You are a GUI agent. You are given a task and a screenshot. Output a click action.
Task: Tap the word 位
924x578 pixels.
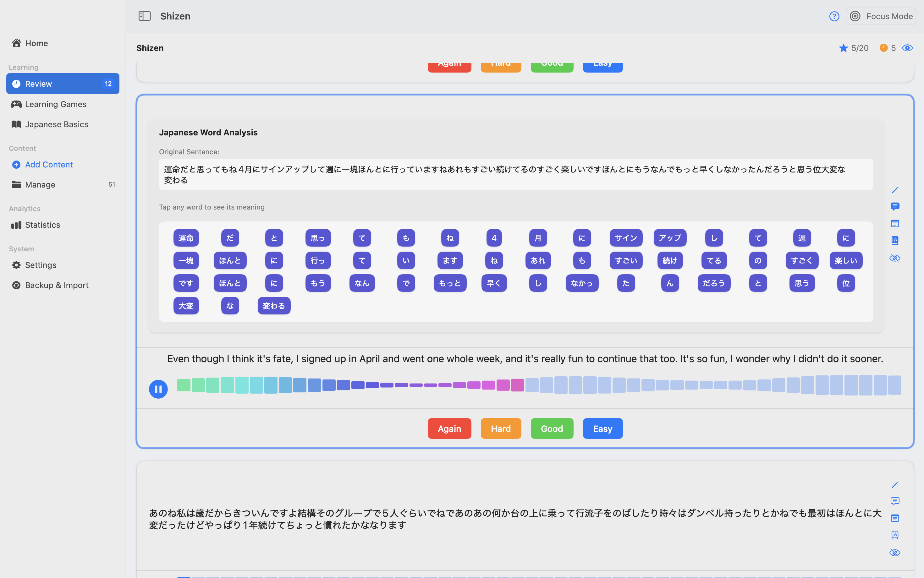846,283
